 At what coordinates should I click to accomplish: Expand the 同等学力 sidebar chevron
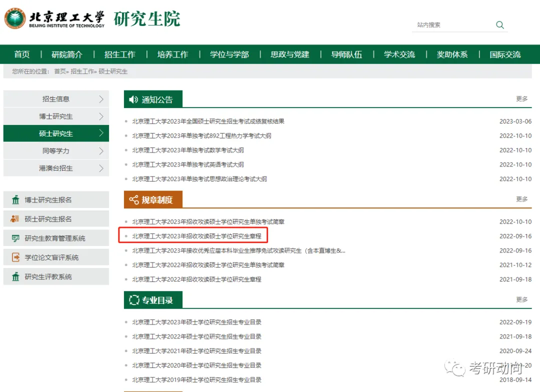pyautogui.click(x=101, y=151)
